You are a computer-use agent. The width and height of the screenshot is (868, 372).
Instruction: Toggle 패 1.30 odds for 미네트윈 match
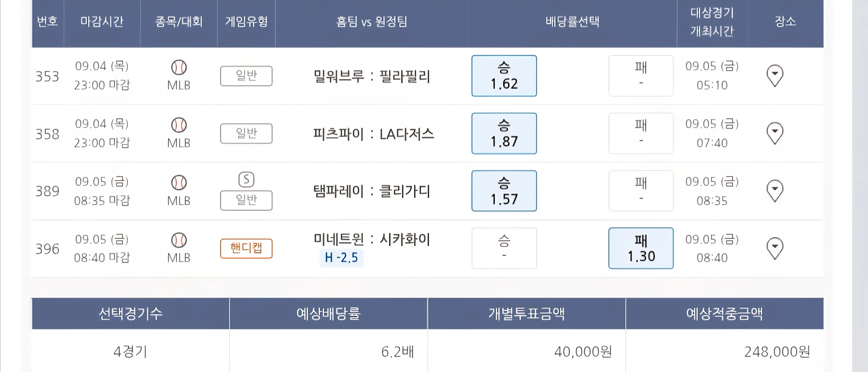click(x=641, y=248)
